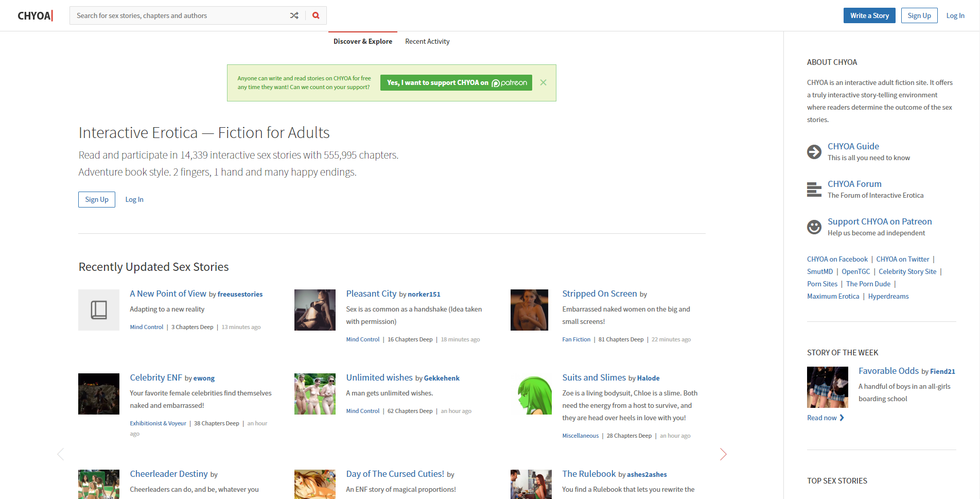
Task: Click the CHYOA Forum icon
Action: pos(814,190)
